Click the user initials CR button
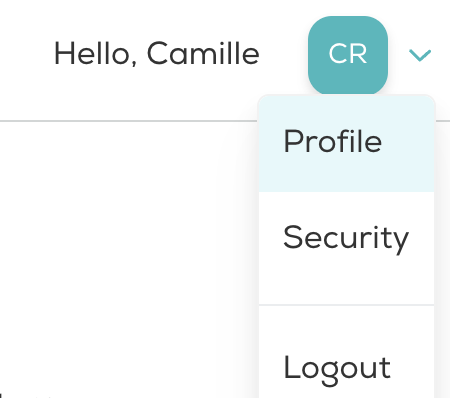 click(348, 56)
